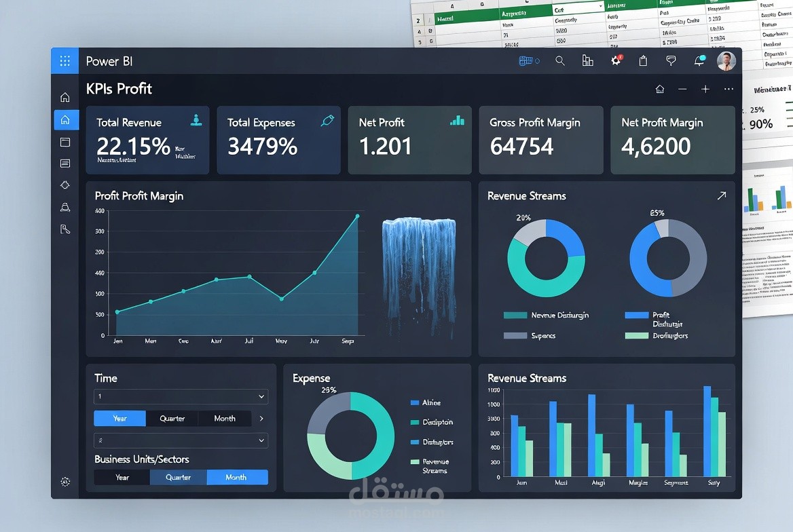Open the user profile avatar
793x532 pixels.
tap(726, 60)
